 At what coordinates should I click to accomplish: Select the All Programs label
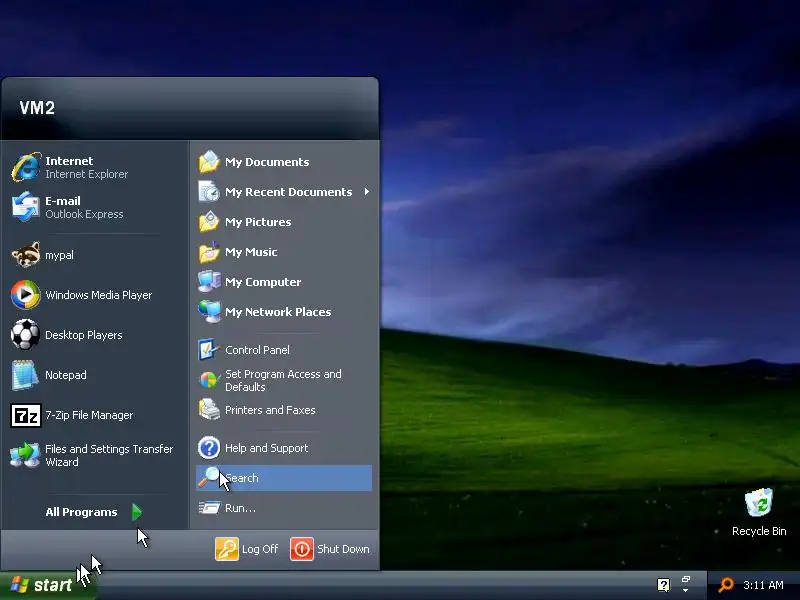(81, 512)
